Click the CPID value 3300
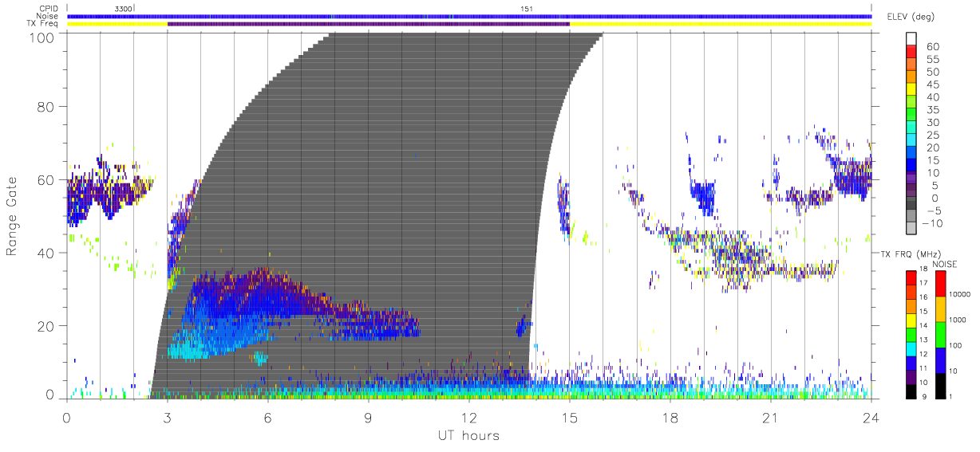 [123, 8]
